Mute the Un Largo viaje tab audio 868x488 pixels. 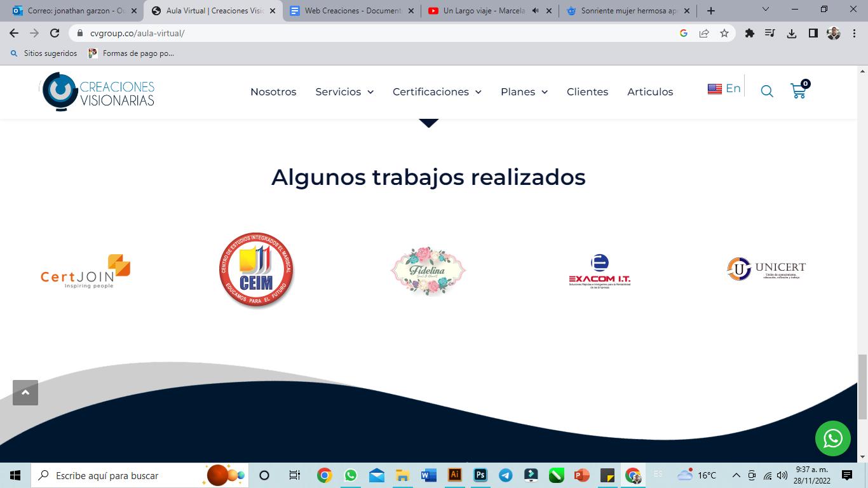(535, 11)
